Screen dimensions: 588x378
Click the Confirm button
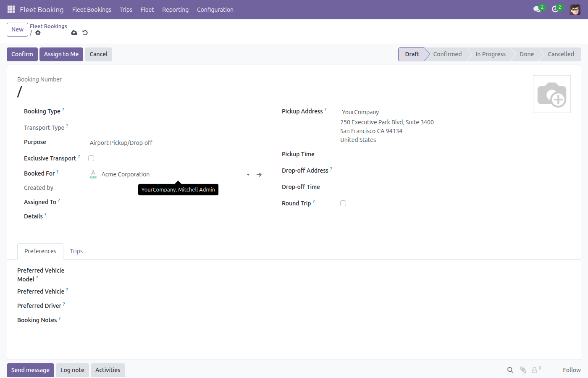tap(22, 54)
